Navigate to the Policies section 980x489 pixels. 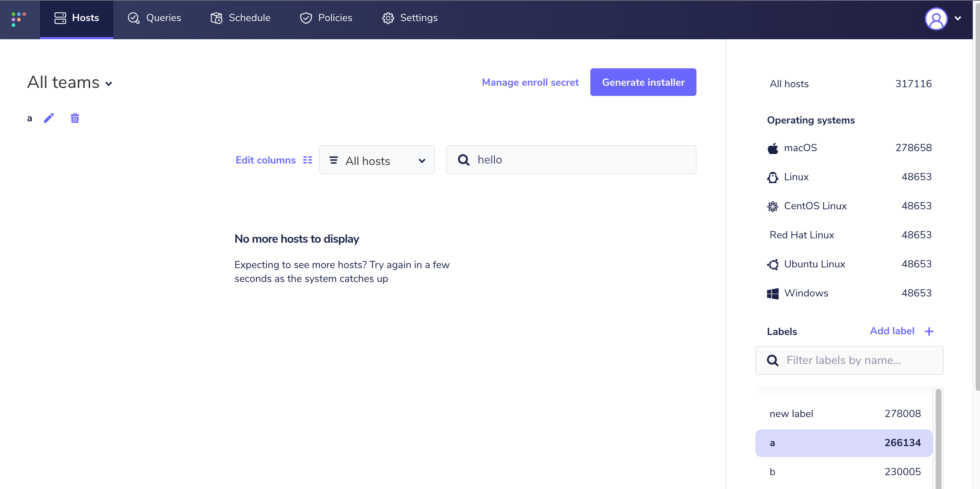(326, 17)
